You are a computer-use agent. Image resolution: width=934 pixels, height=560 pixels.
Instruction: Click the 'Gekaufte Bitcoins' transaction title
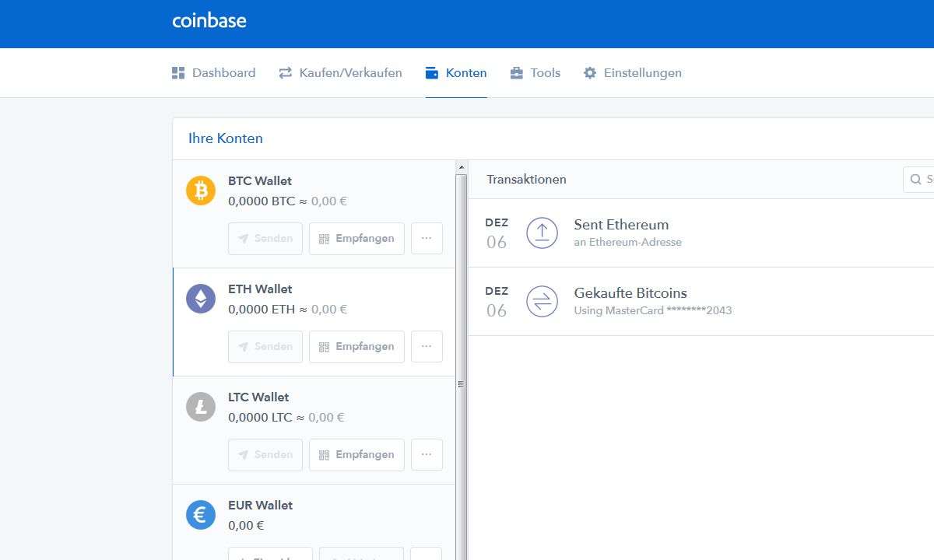pyautogui.click(x=630, y=293)
